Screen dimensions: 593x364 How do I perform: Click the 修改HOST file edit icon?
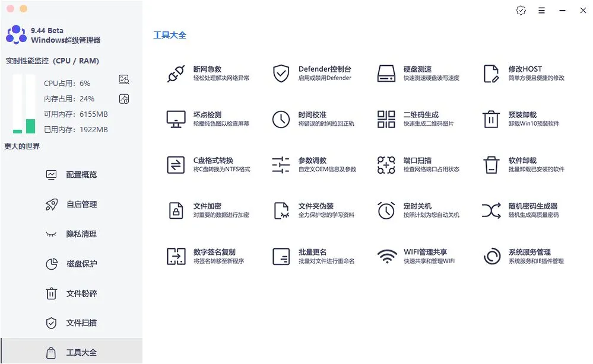click(x=491, y=74)
